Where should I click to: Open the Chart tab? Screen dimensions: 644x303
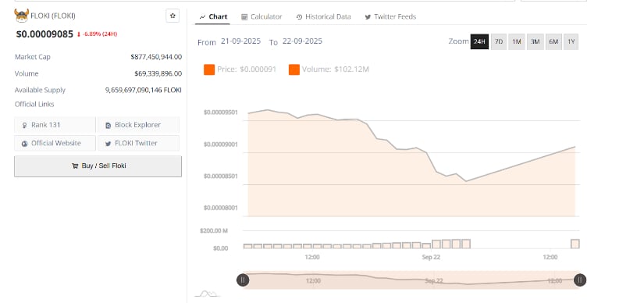tap(213, 17)
